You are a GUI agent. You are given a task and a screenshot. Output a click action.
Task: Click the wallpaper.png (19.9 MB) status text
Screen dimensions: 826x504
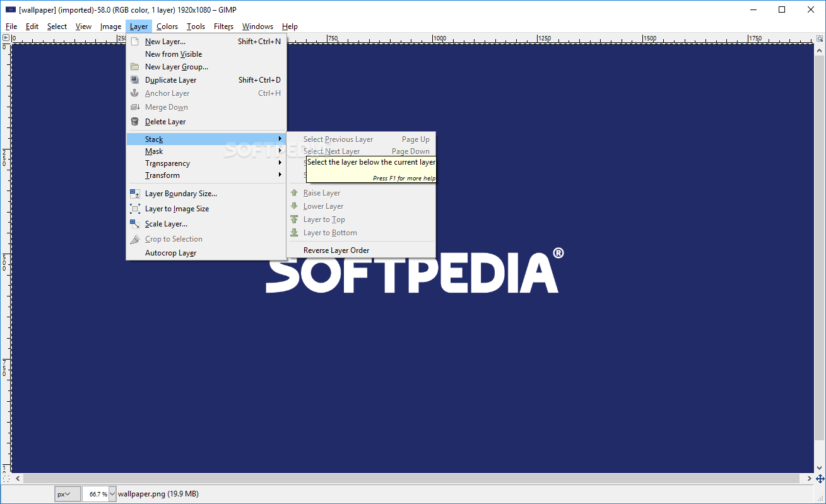point(158,494)
